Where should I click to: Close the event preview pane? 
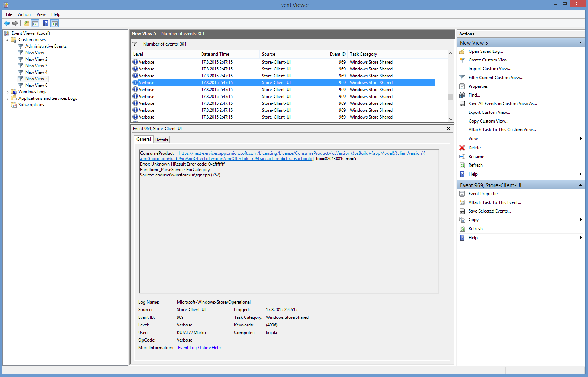(x=448, y=128)
